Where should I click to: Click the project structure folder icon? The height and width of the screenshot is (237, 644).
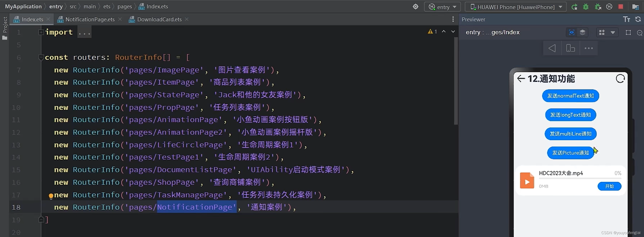tap(635, 7)
